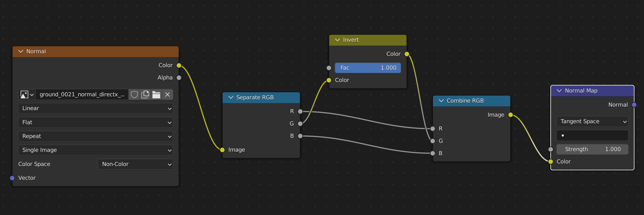The width and height of the screenshot is (644, 215).
Task: Open the Tangent Space dropdown
Action: (592, 121)
